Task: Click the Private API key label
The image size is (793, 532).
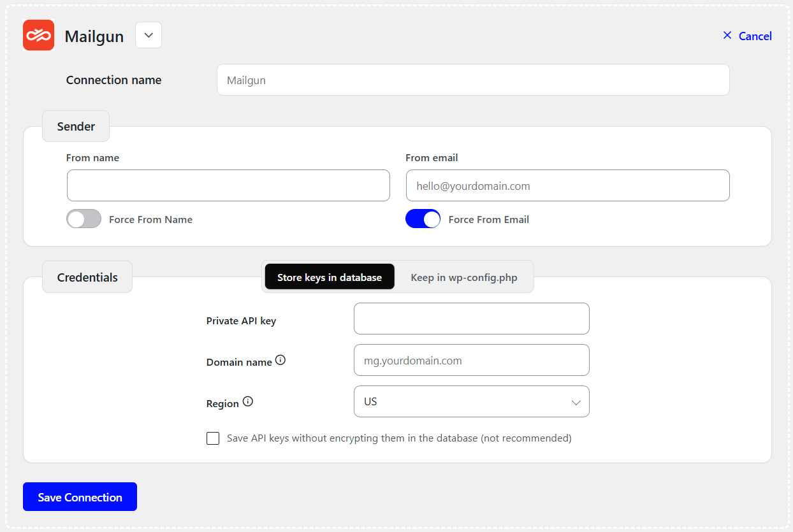Action: [x=241, y=320]
